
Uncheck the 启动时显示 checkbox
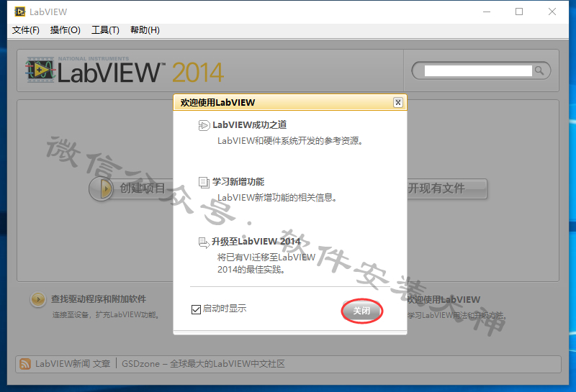coord(196,309)
